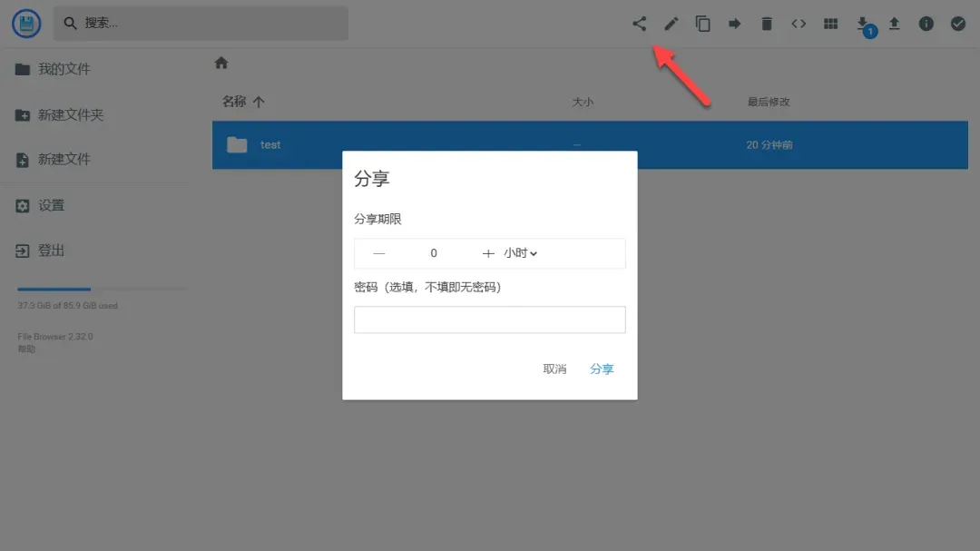Delete the selected folder with trash icon
The width and height of the screenshot is (980, 551).
point(766,24)
